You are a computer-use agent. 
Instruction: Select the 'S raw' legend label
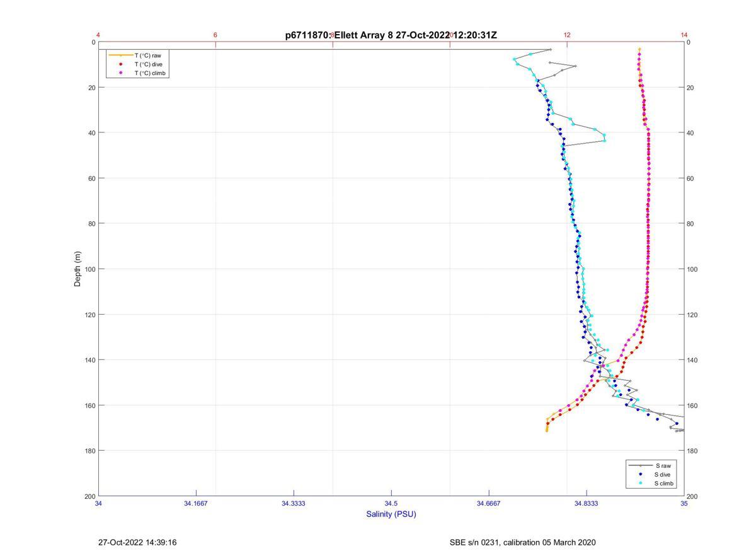tap(662, 465)
